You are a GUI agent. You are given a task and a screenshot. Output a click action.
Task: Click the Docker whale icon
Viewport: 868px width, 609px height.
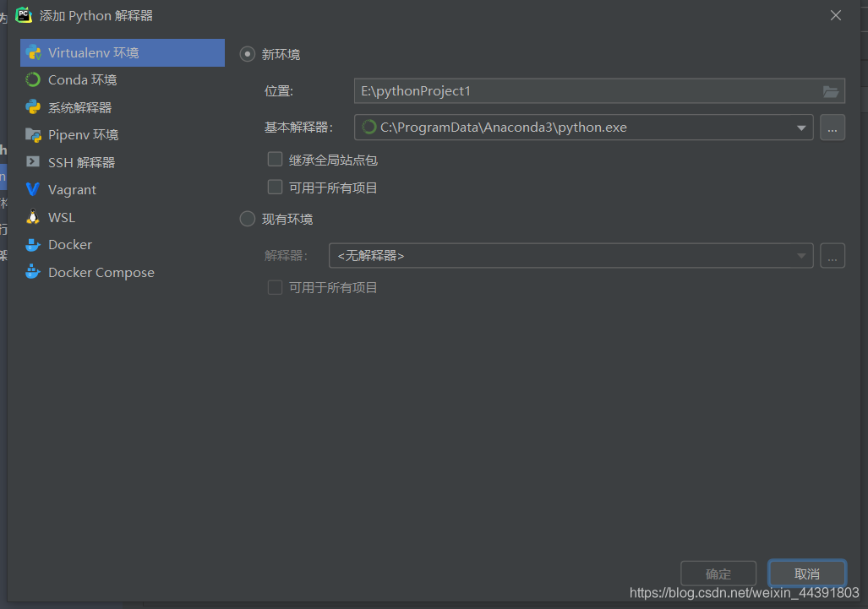33,244
